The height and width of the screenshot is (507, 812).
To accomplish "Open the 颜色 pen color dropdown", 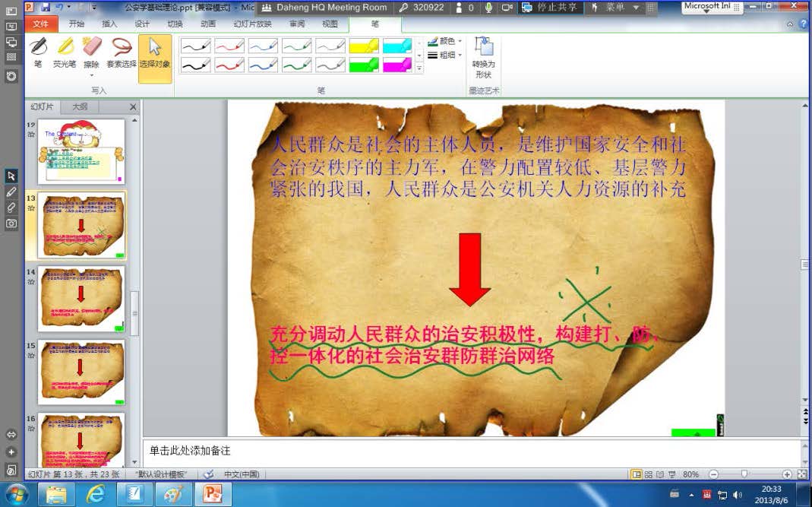I will [x=445, y=41].
